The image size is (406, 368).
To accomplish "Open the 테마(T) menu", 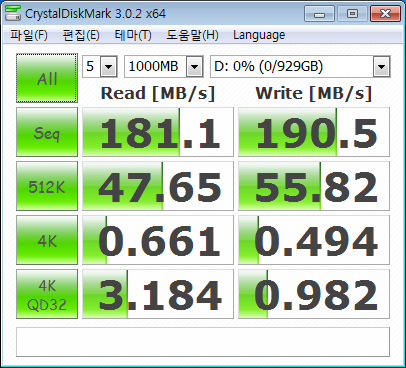I will click(x=133, y=35).
